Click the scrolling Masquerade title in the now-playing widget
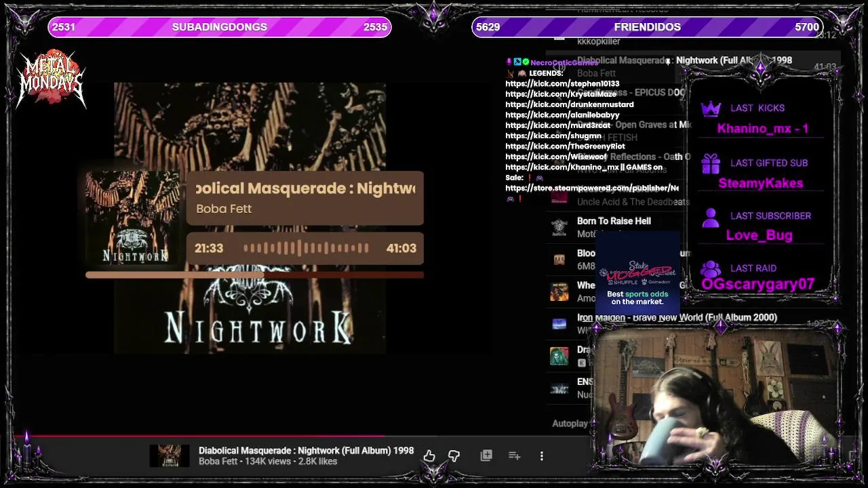Screen dimensions: 868x488 coord(305,188)
